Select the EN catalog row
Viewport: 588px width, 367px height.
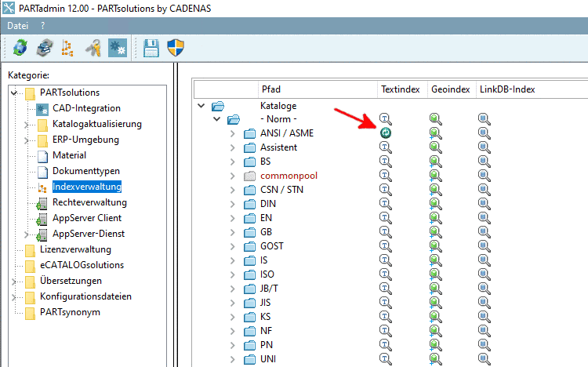[266, 218]
